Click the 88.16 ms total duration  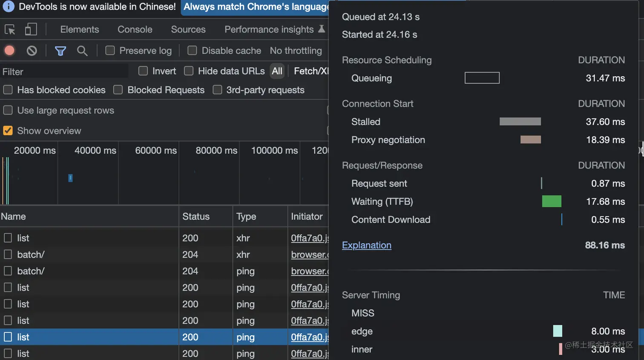click(x=605, y=245)
